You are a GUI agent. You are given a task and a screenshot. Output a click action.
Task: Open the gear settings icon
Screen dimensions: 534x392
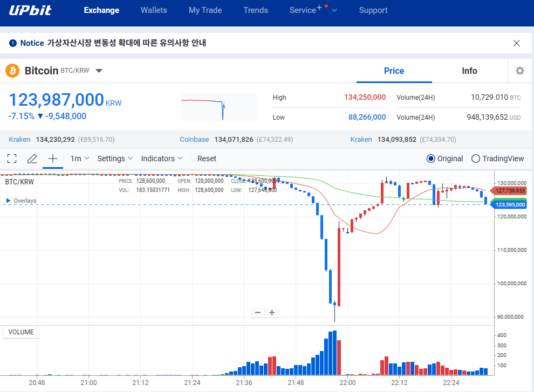pos(519,71)
